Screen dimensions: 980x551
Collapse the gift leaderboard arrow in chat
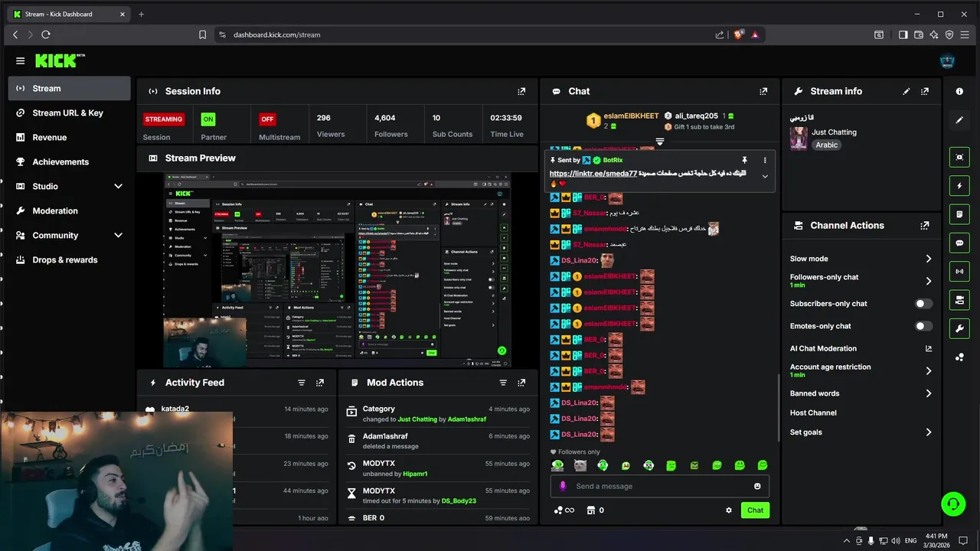point(659,142)
